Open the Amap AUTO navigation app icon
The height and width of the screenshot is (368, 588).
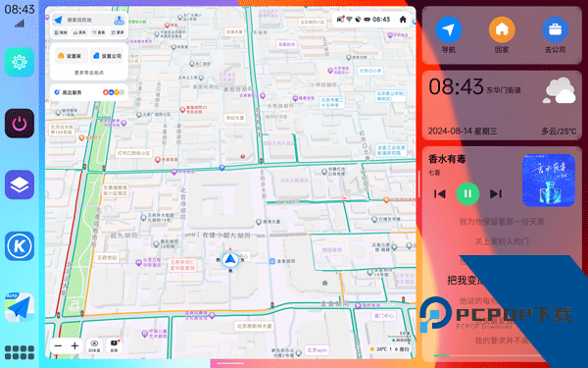(20, 307)
